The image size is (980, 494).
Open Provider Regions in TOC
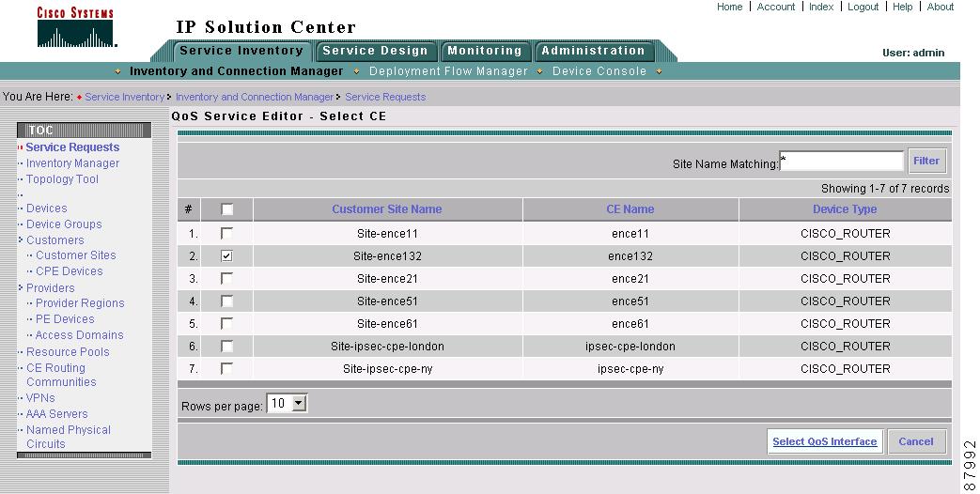[80, 303]
